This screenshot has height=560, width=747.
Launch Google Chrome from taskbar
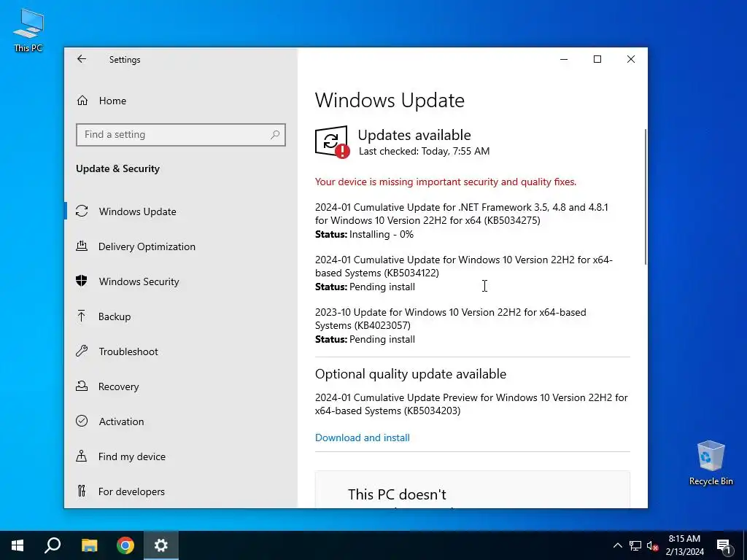[125, 545]
